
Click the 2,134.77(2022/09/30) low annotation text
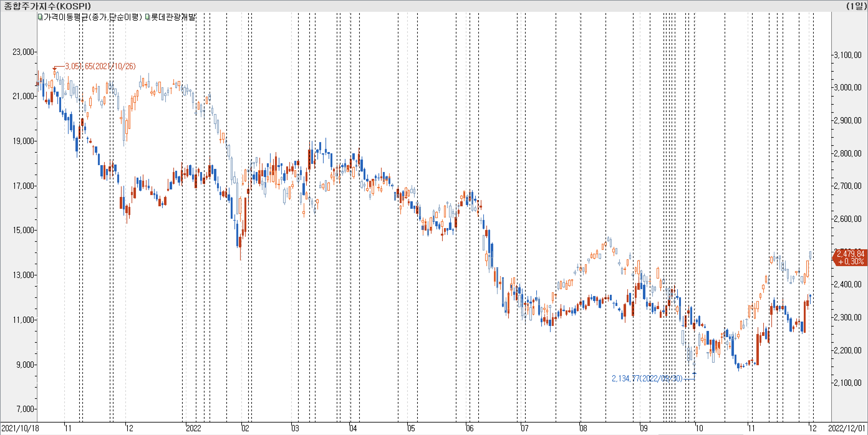pos(647,378)
